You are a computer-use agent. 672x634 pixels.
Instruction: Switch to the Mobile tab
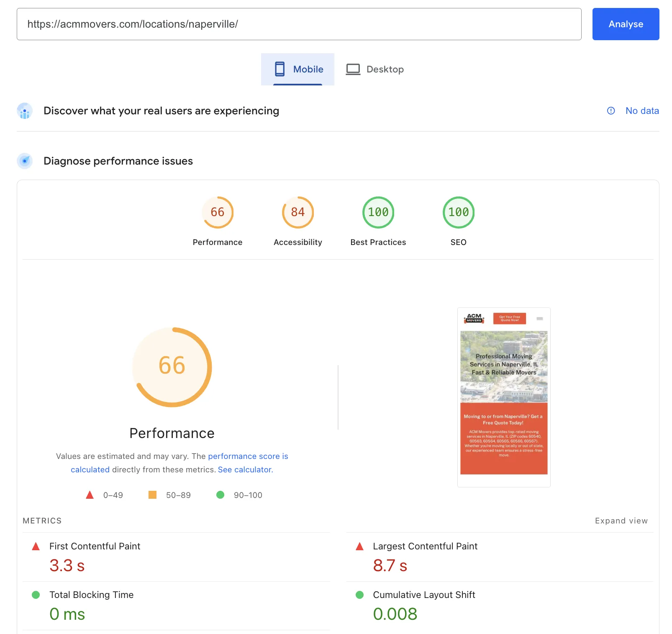pyautogui.click(x=298, y=69)
